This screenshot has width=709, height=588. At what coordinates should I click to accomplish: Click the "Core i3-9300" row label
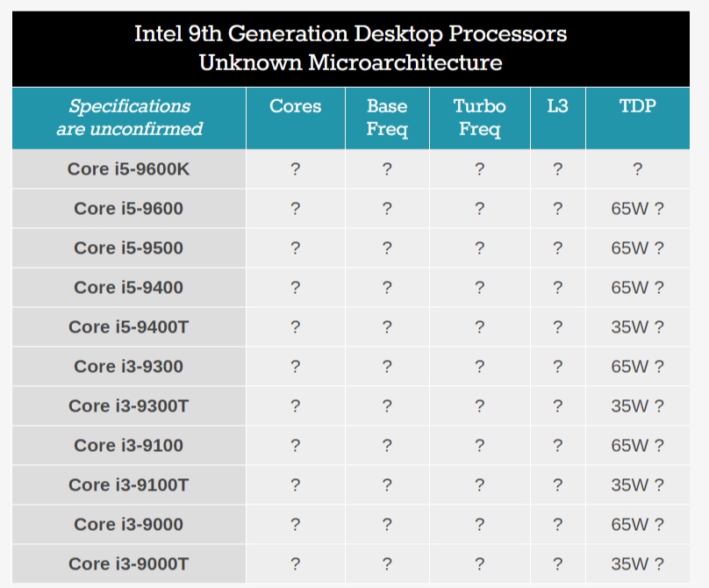(x=128, y=366)
